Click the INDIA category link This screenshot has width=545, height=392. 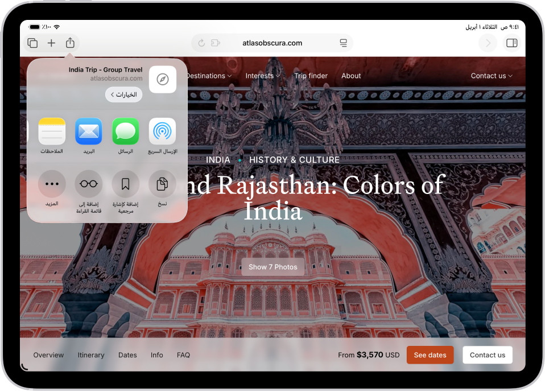pyautogui.click(x=218, y=160)
